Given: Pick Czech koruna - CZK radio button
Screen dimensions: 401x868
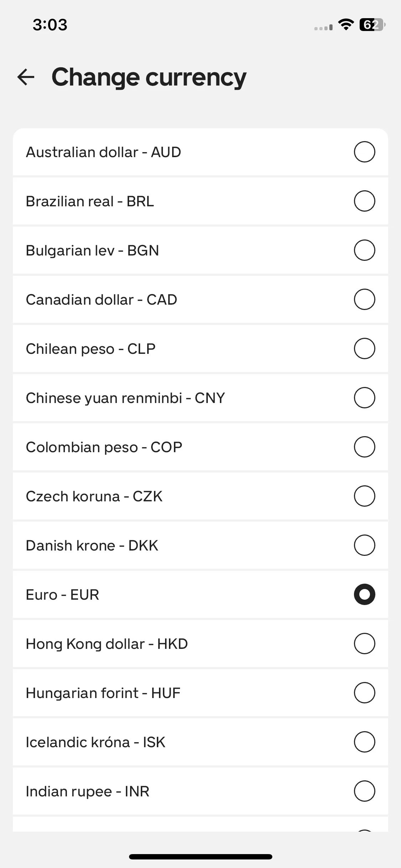Looking at the screenshot, I should 364,496.
